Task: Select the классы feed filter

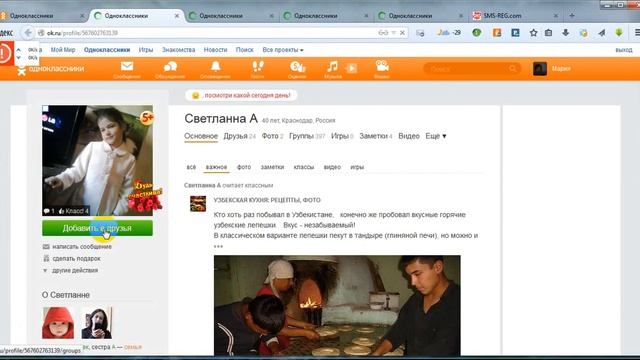Action: (304, 167)
